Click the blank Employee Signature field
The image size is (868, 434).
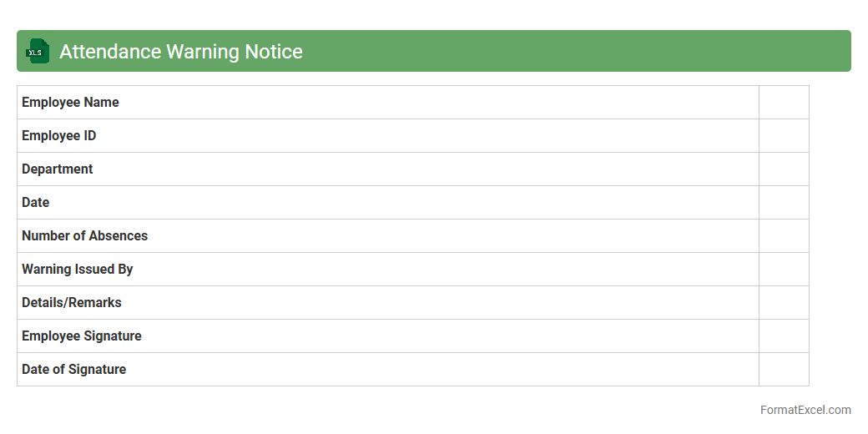[784, 336]
